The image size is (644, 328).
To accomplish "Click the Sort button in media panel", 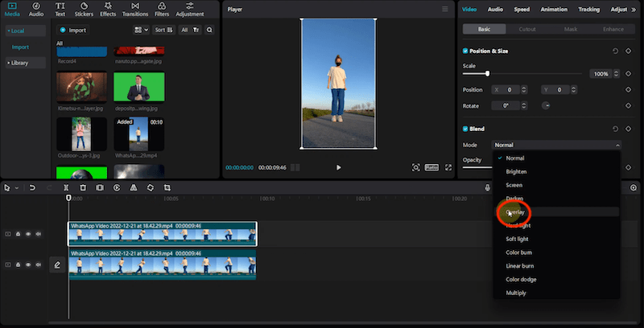I will tap(163, 30).
